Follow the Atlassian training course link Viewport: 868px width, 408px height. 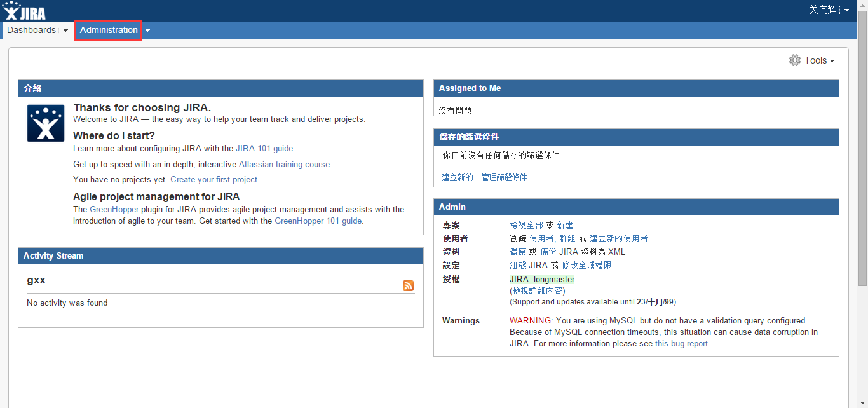pos(285,164)
